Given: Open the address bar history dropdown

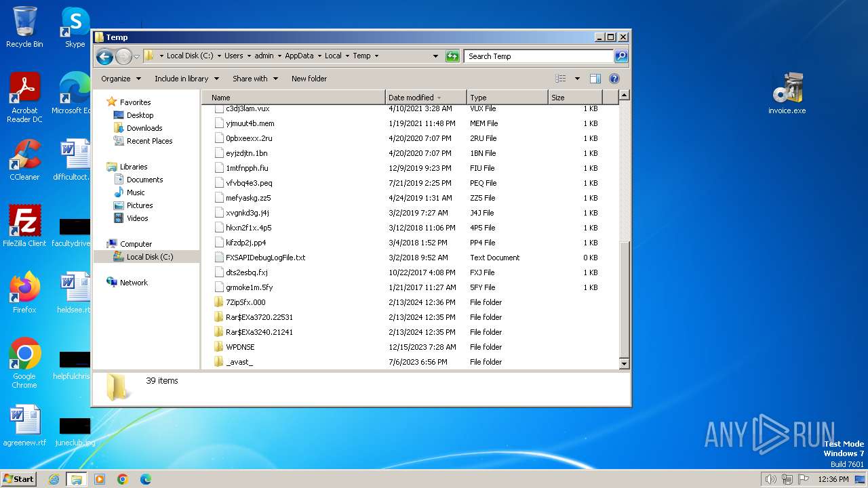Looking at the screenshot, I should coord(435,56).
